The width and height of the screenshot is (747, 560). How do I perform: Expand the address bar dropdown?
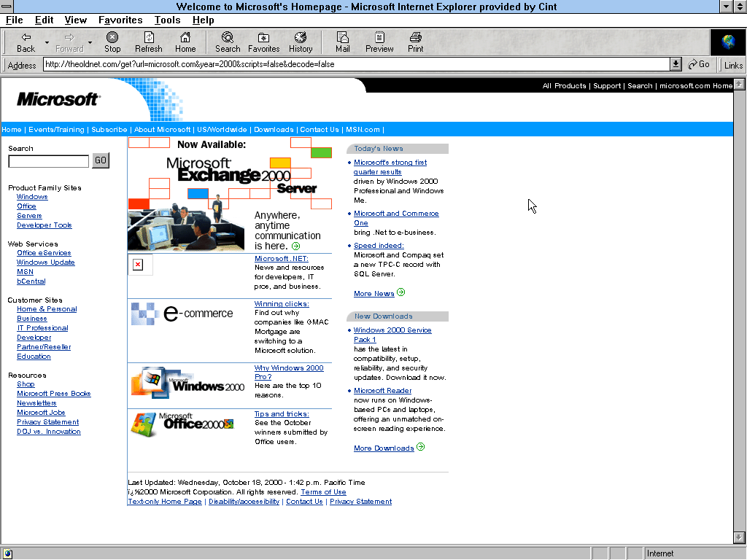click(x=675, y=64)
